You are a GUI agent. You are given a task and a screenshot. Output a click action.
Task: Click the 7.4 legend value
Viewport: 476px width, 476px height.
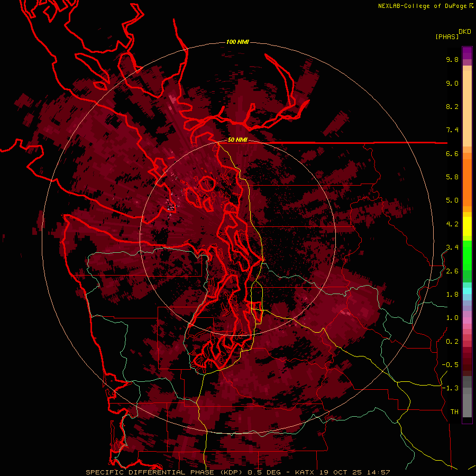click(452, 130)
